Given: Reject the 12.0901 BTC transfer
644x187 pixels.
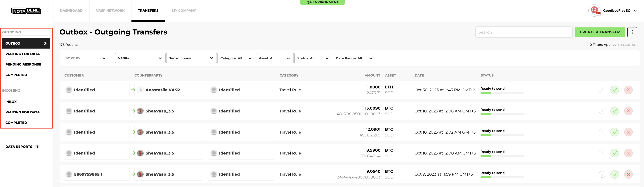Looking at the screenshot, I should 628,132.
